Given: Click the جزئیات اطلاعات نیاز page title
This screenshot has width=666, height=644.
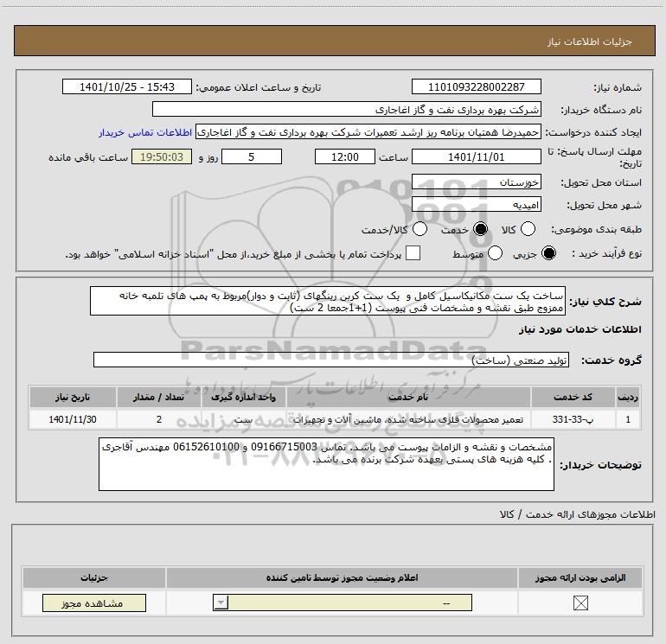Looking at the screenshot, I should tap(589, 41).
